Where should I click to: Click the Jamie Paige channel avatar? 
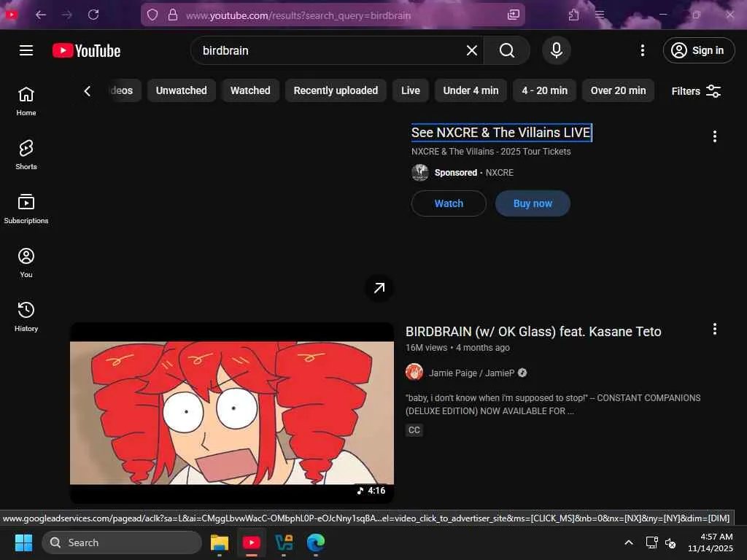[x=414, y=373]
